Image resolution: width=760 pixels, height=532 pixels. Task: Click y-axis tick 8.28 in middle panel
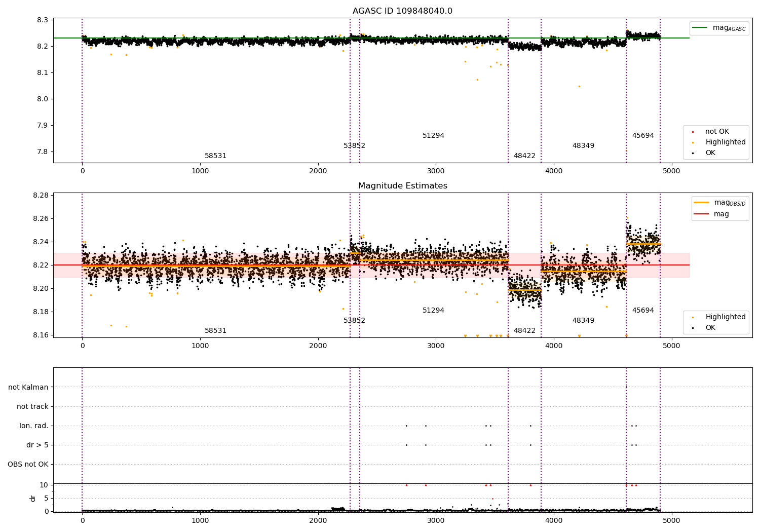point(41,196)
